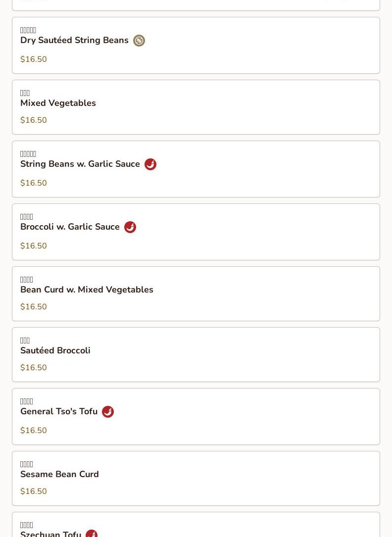Click the dietary badge beside Dry Sautéed String Beans
Screen dimensions: 392x537
139,41
